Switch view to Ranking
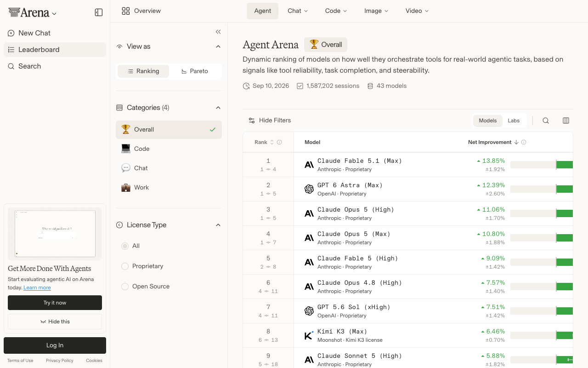The height and width of the screenshot is (368, 588). click(x=143, y=71)
